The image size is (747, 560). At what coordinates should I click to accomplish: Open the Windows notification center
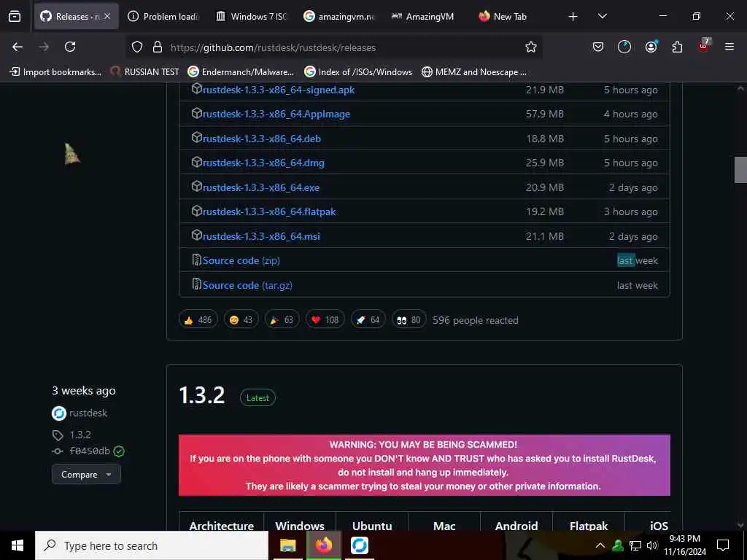point(723,545)
